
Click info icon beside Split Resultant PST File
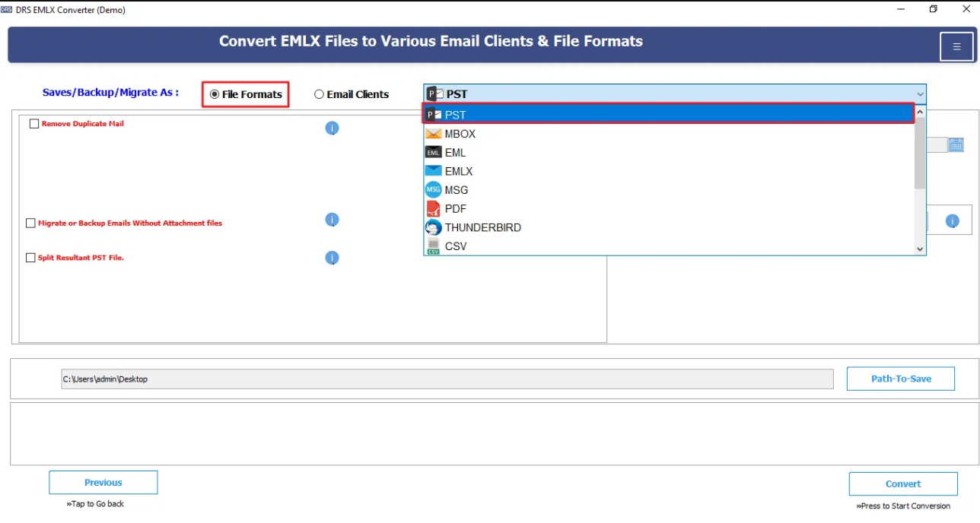coord(332,257)
